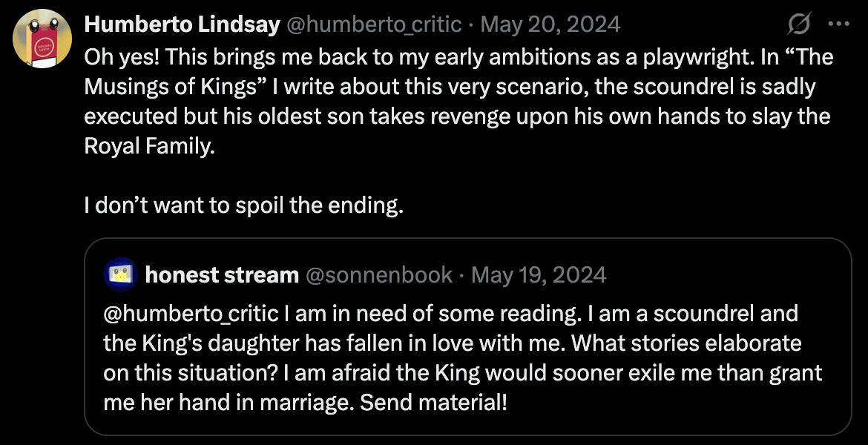The image size is (868, 445).
Task: Click the line starting "executed but his oldest son"
Action: [x=457, y=116]
